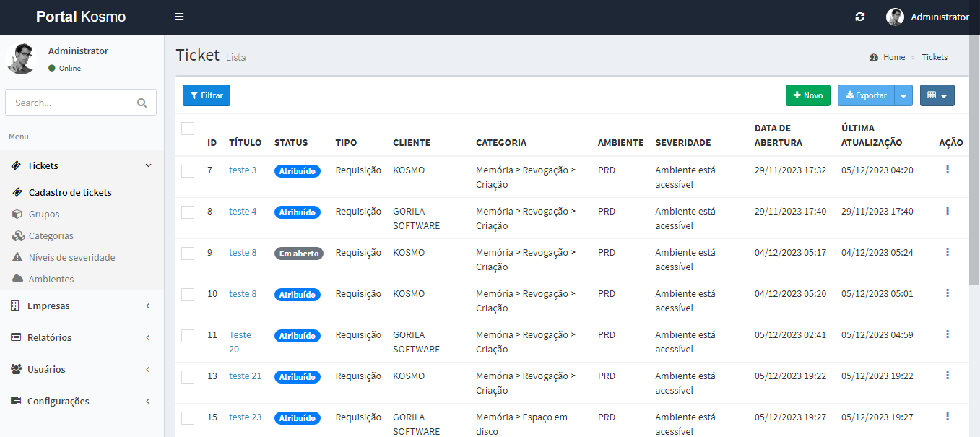This screenshot has height=437, width=980.
Task: Open the ticket titled teste 3
Action: pyautogui.click(x=243, y=170)
